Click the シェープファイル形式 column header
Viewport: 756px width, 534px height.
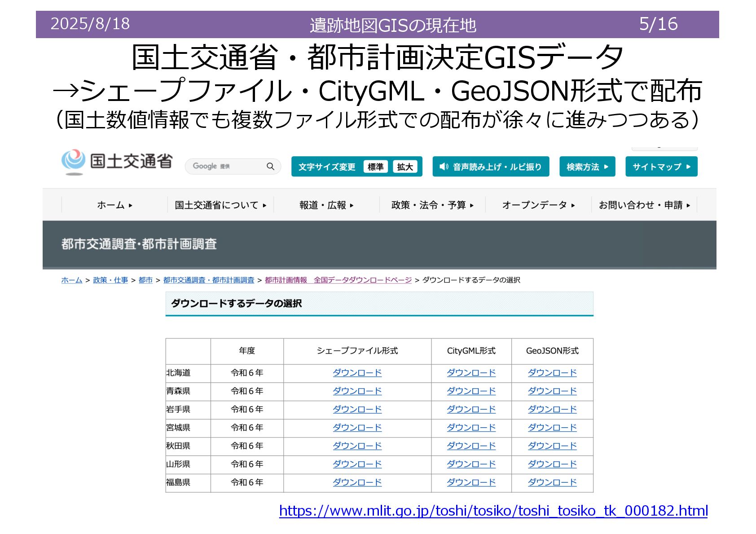pyautogui.click(x=357, y=351)
